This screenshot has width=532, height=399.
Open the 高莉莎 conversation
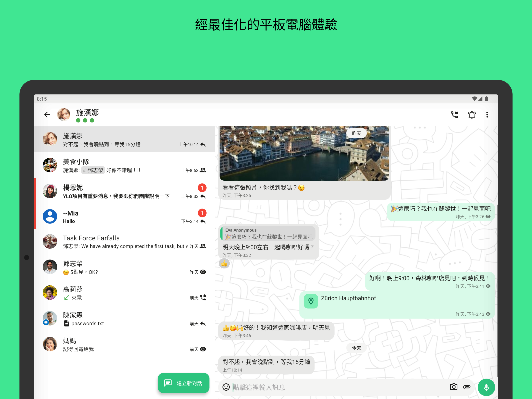point(124,293)
